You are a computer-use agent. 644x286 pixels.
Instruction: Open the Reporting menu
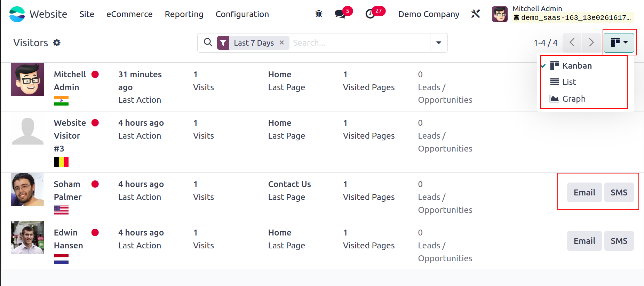coord(184,14)
